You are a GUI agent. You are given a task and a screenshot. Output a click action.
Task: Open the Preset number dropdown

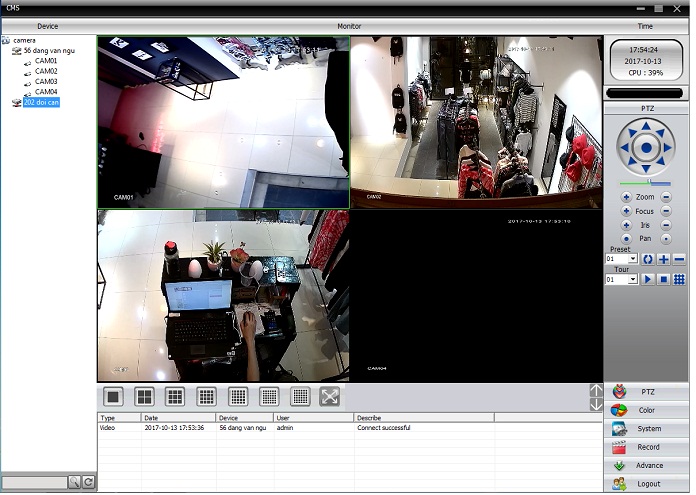pyautogui.click(x=632, y=259)
